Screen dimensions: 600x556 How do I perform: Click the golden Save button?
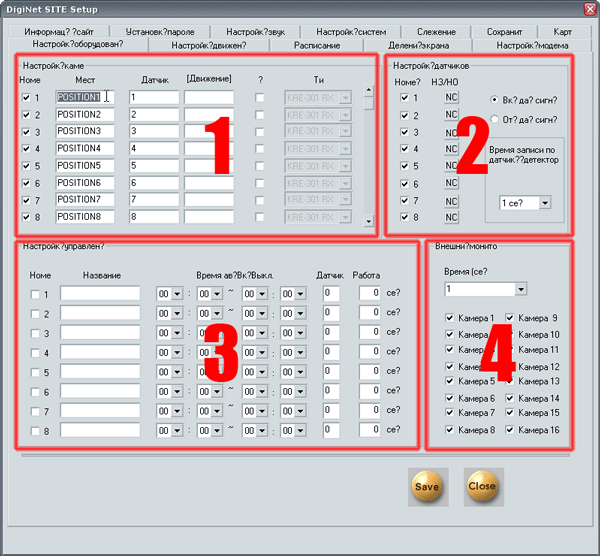(x=427, y=486)
